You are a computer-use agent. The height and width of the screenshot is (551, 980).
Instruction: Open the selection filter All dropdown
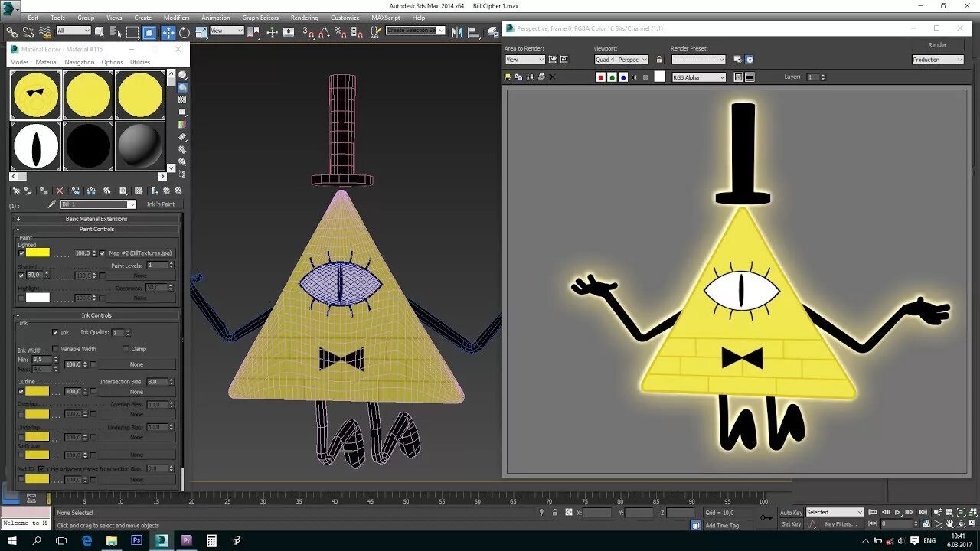click(73, 31)
